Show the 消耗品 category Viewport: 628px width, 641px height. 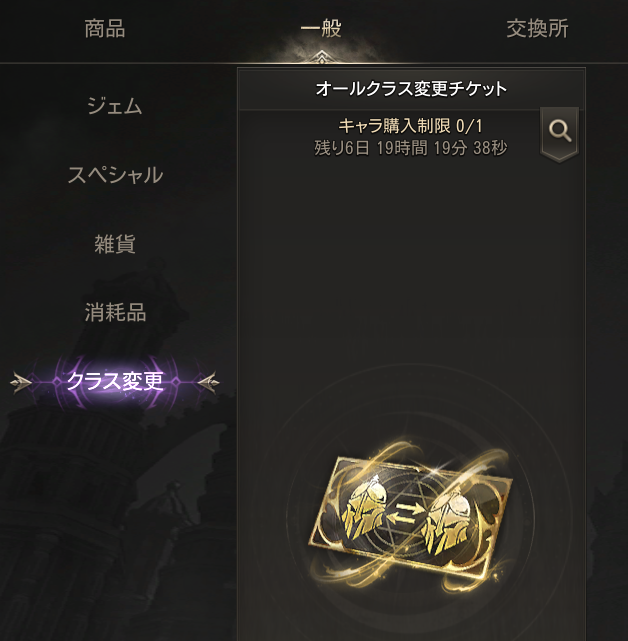point(115,313)
